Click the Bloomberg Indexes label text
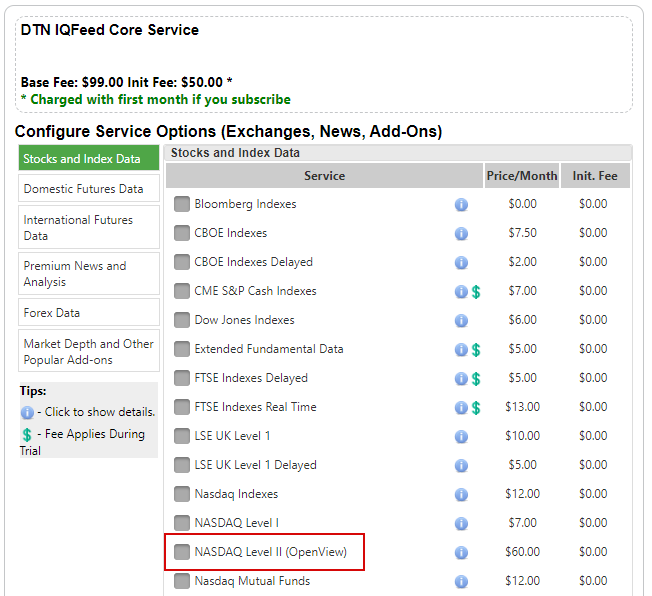 coord(245,204)
